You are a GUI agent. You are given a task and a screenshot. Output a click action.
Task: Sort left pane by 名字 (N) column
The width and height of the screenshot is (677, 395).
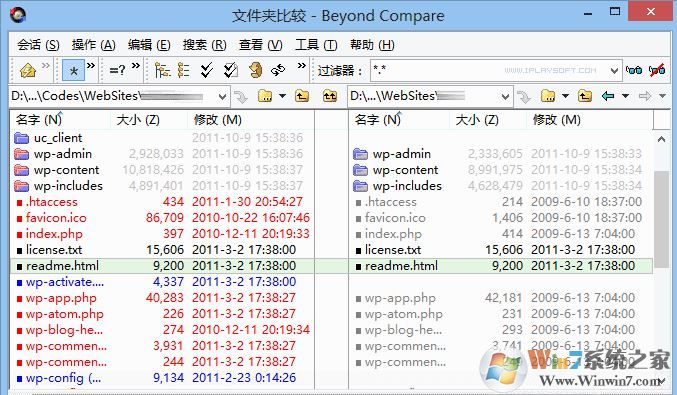tap(39, 120)
